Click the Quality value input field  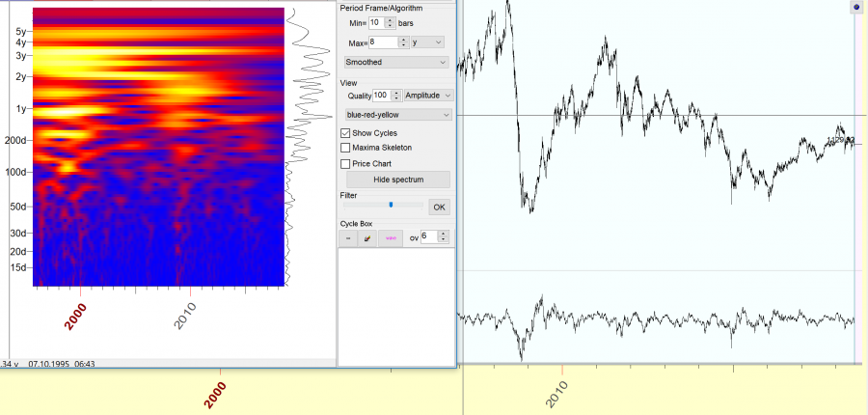(x=381, y=96)
